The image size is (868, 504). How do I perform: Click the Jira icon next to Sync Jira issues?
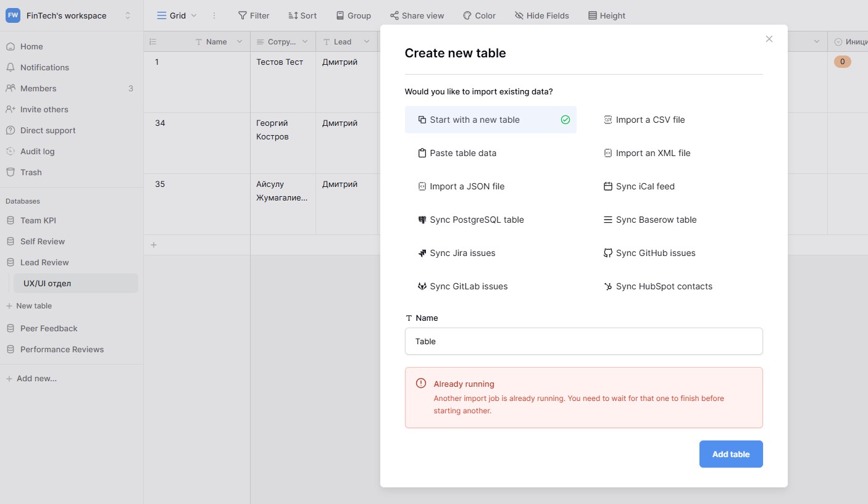(x=422, y=253)
